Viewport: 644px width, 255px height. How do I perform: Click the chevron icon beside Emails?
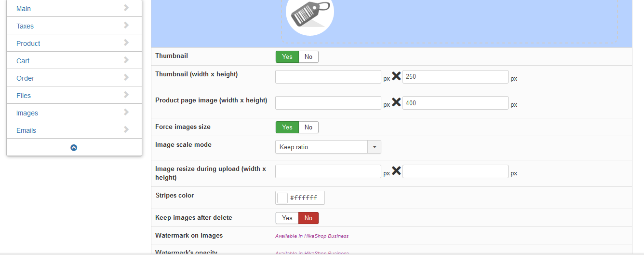pos(126,129)
